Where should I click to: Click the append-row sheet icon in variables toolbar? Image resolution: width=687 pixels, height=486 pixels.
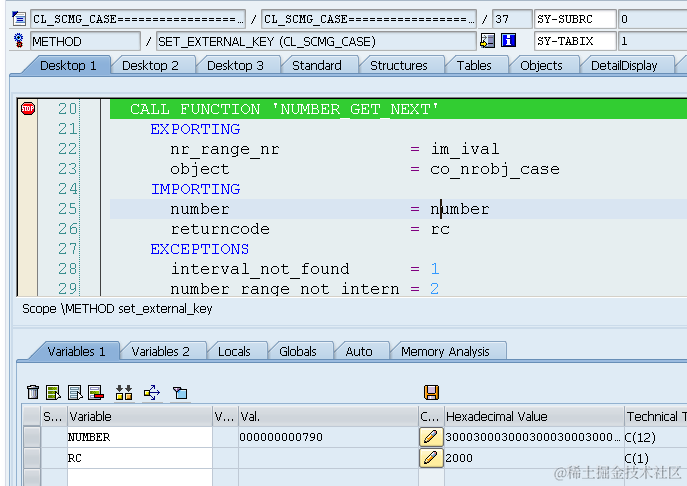click(x=75, y=392)
